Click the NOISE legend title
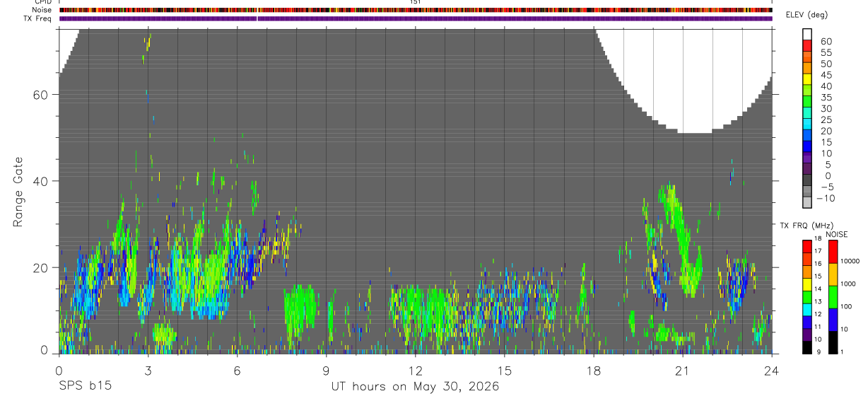 (837, 234)
